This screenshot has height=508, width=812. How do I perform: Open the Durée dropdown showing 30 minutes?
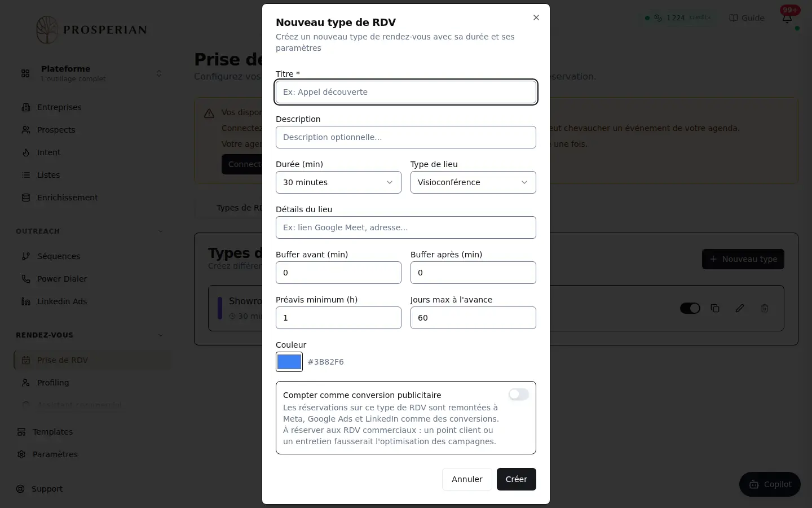(338, 182)
